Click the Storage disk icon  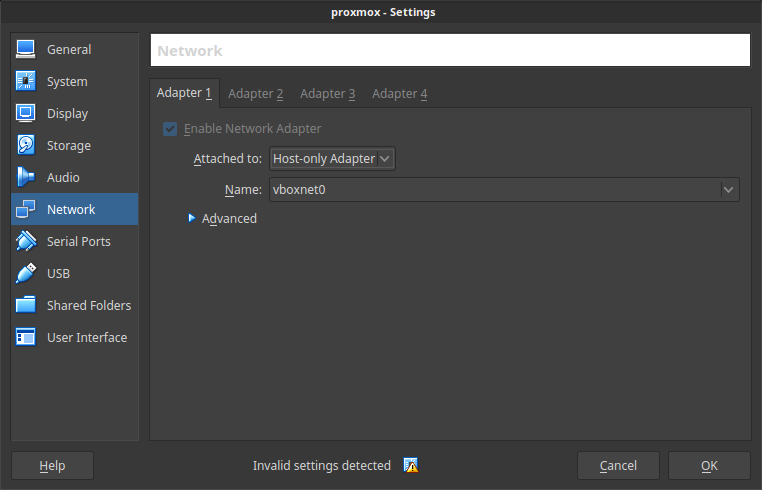coord(25,145)
